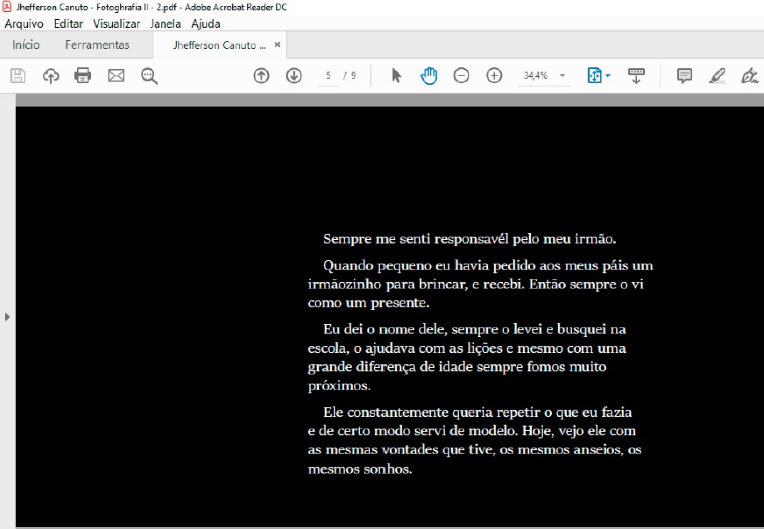
Task: Zoom out with minus button
Action: click(461, 75)
